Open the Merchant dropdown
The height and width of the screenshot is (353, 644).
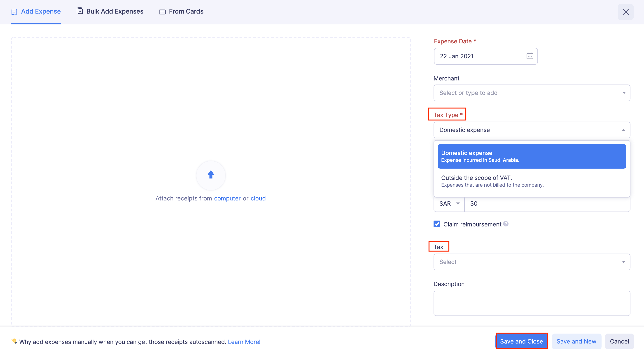point(532,93)
